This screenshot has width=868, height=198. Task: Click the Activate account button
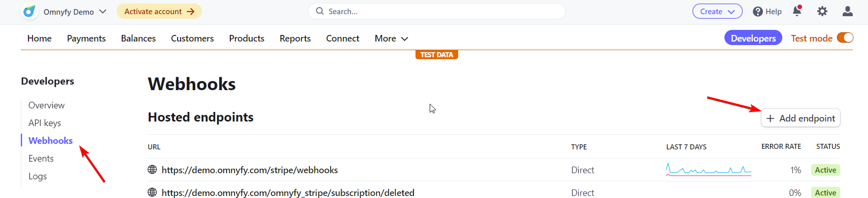[x=159, y=12]
